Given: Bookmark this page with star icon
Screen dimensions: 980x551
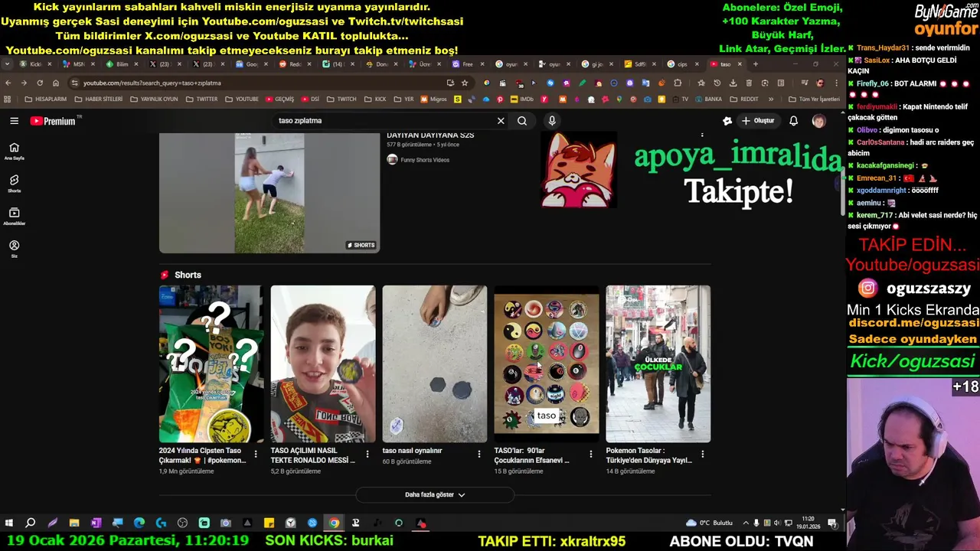Looking at the screenshot, I should coord(464,83).
